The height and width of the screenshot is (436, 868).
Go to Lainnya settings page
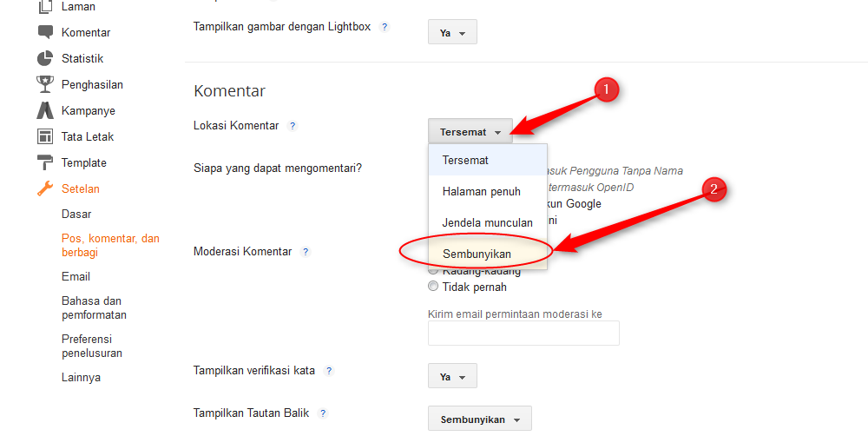click(81, 377)
